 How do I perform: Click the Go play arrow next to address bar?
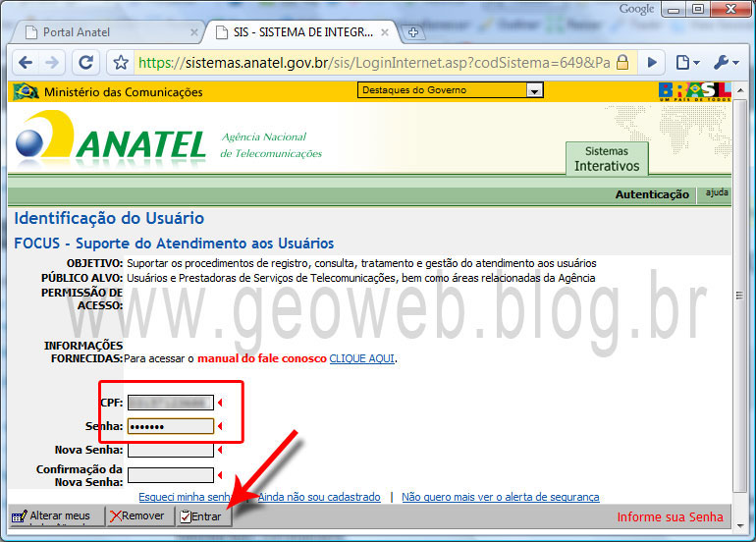(652, 62)
